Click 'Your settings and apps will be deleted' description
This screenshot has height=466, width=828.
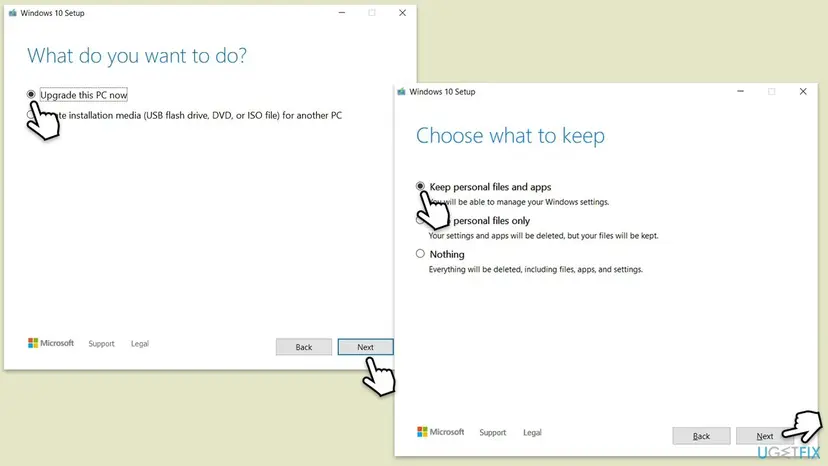(543, 236)
